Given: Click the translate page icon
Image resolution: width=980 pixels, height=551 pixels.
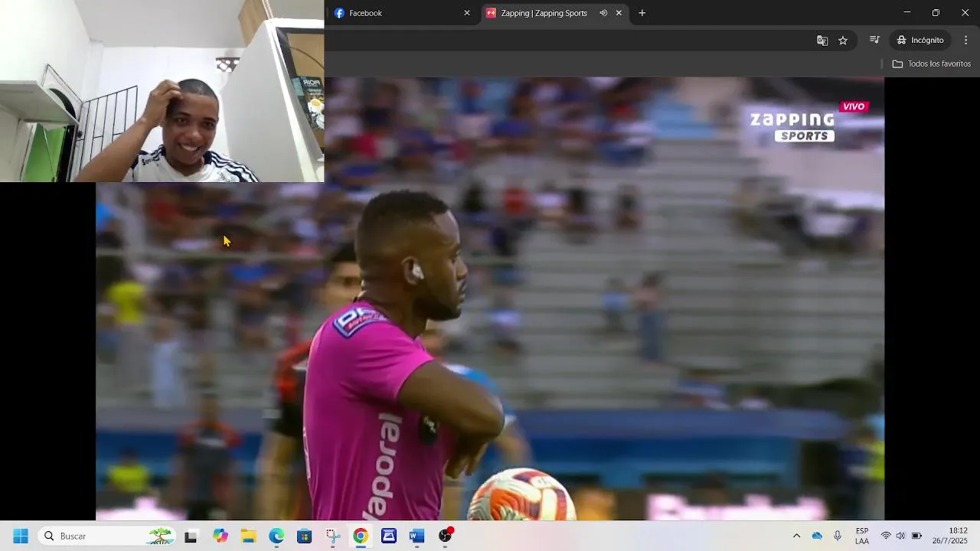Looking at the screenshot, I should (822, 41).
